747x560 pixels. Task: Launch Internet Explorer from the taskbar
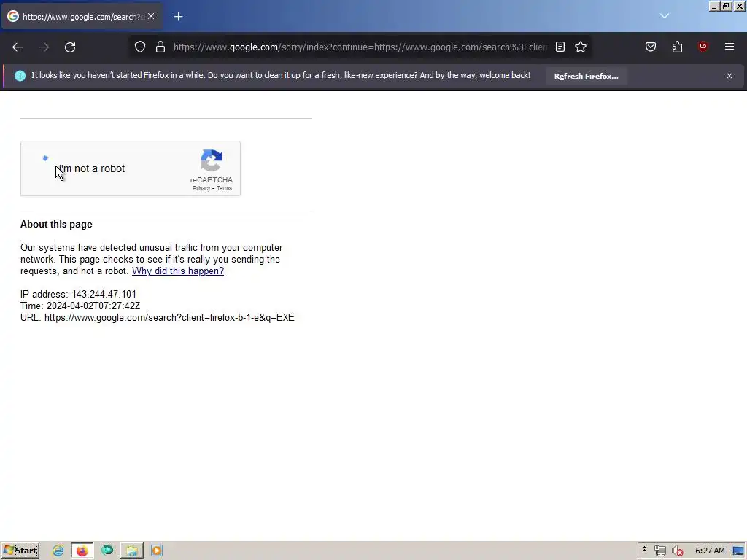58,551
